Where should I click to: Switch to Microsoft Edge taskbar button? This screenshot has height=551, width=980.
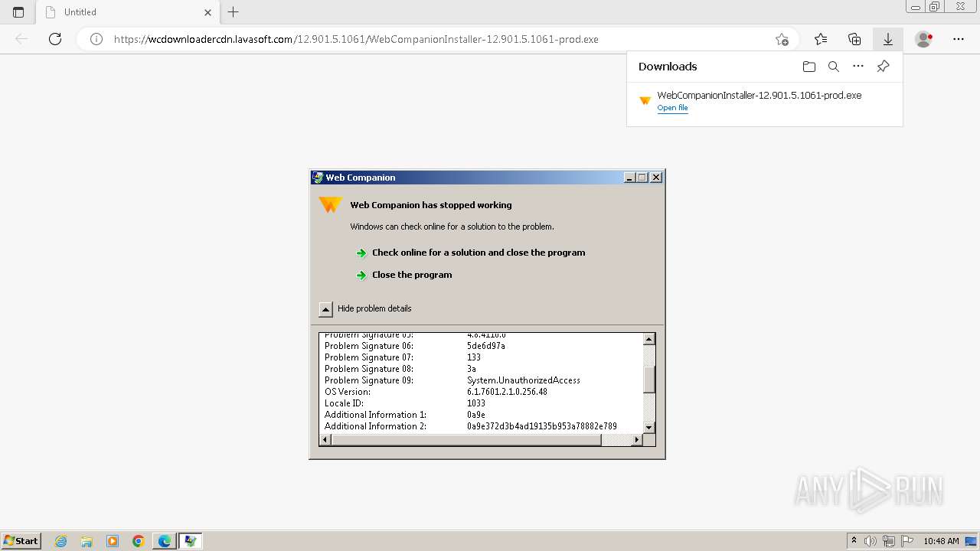[x=165, y=541]
